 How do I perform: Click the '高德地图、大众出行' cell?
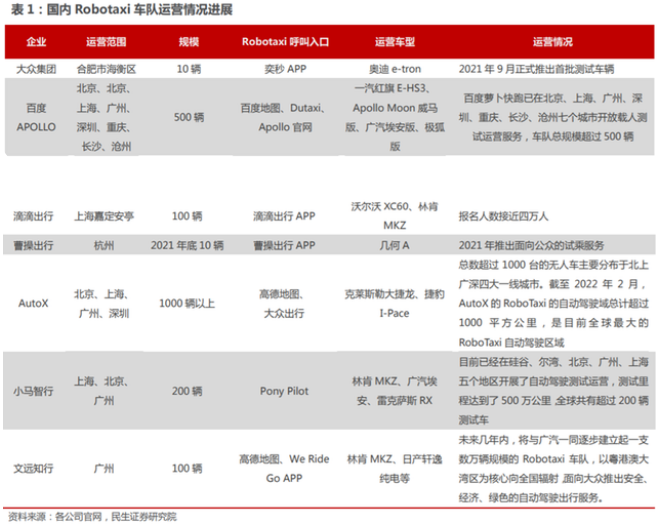click(x=282, y=303)
